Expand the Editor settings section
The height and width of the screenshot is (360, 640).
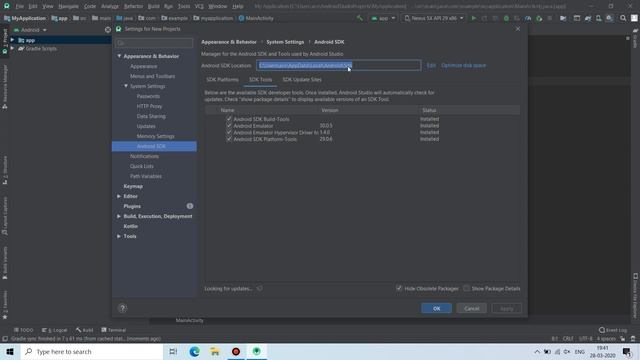[119, 196]
